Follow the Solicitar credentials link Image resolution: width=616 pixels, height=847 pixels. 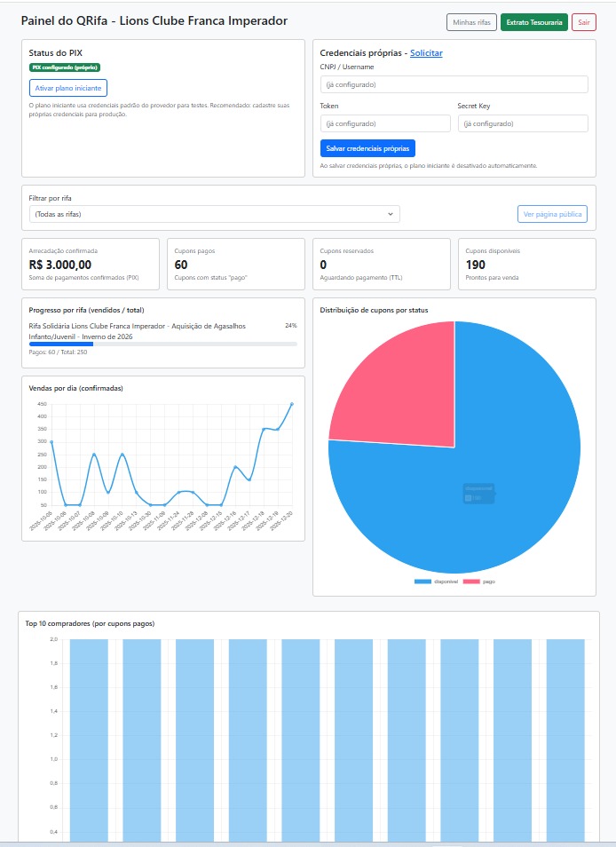426,53
